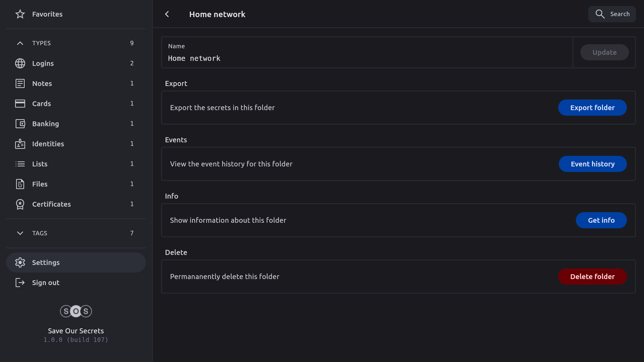Screen dimensions: 644x362
Task: Open Banking via the wallet icon
Action: click(x=20, y=124)
